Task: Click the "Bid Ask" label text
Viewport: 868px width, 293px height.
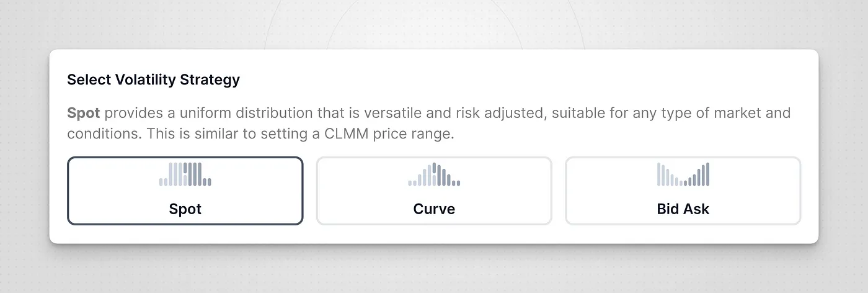Action: point(683,209)
